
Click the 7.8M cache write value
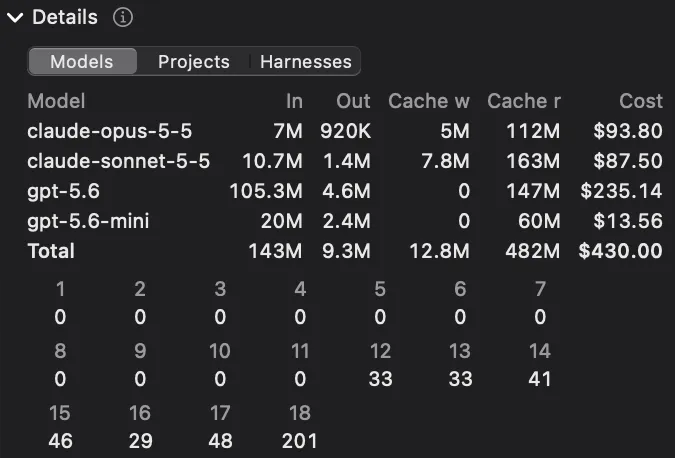click(446, 161)
